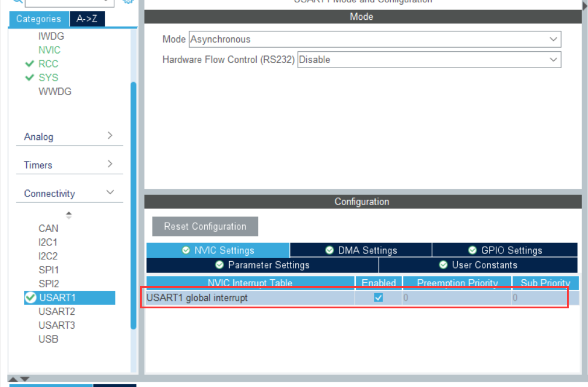Open the NVIC Settings tab
588x387 pixels.
tap(218, 250)
